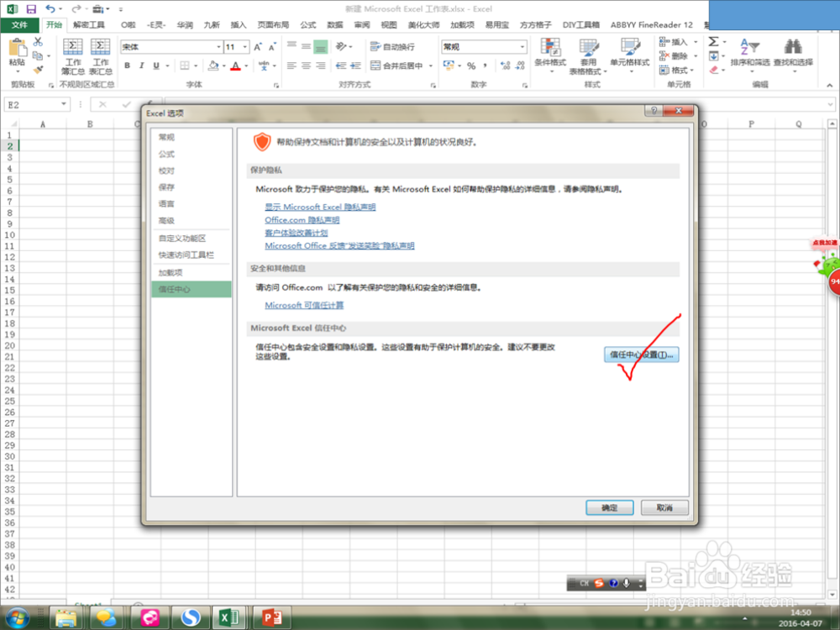Open the Office.com 隐私声明 link
840x630 pixels.
click(302, 219)
